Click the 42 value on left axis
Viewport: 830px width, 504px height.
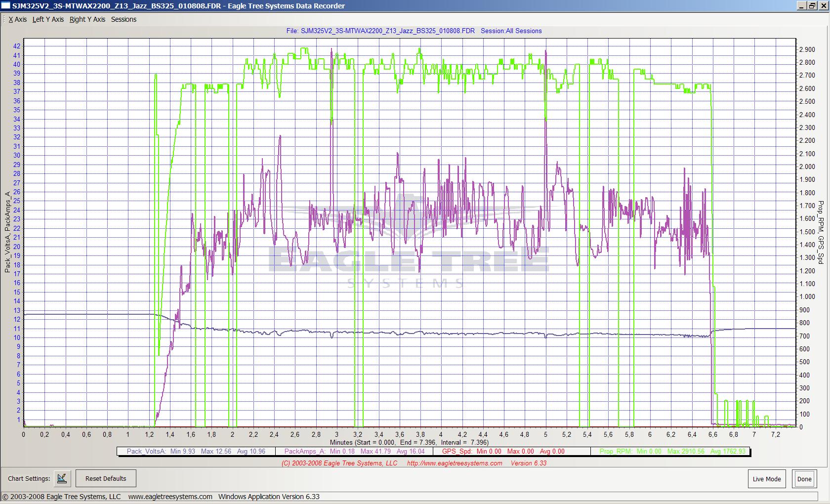pos(17,46)
